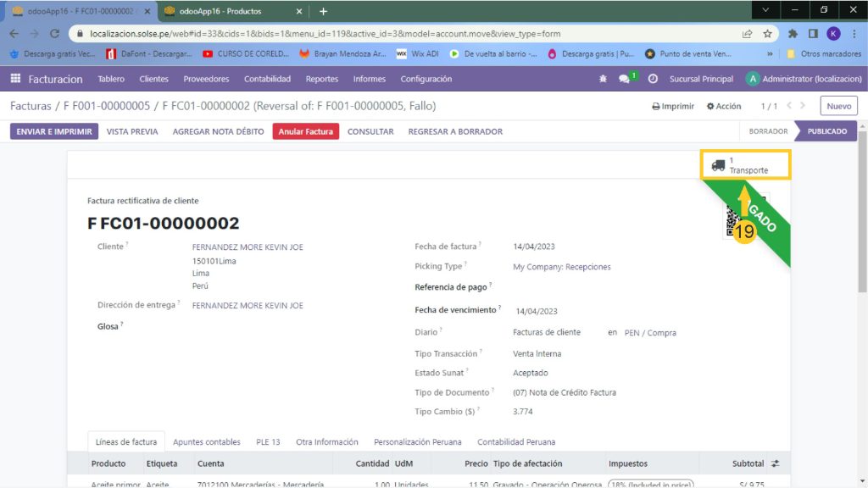This screenshot has width=868, height=488.
Task: Open the conversations message icon
Action: point(625,79)
